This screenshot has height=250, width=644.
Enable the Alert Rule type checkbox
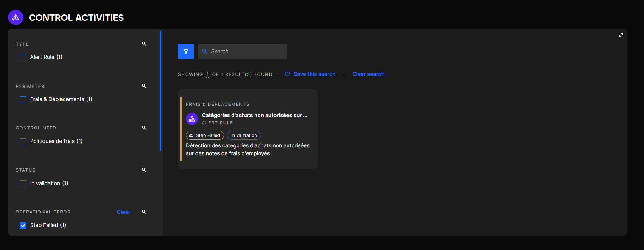[23, 58]
